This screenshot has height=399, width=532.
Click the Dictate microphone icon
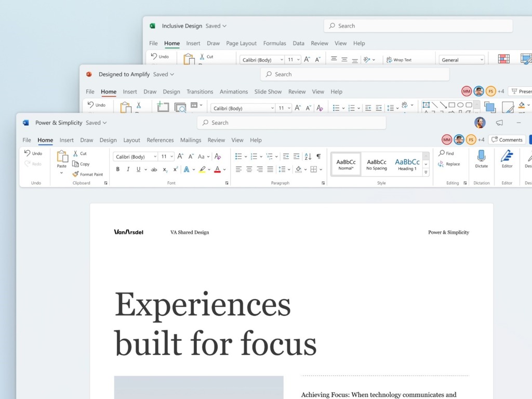point(481,155)
